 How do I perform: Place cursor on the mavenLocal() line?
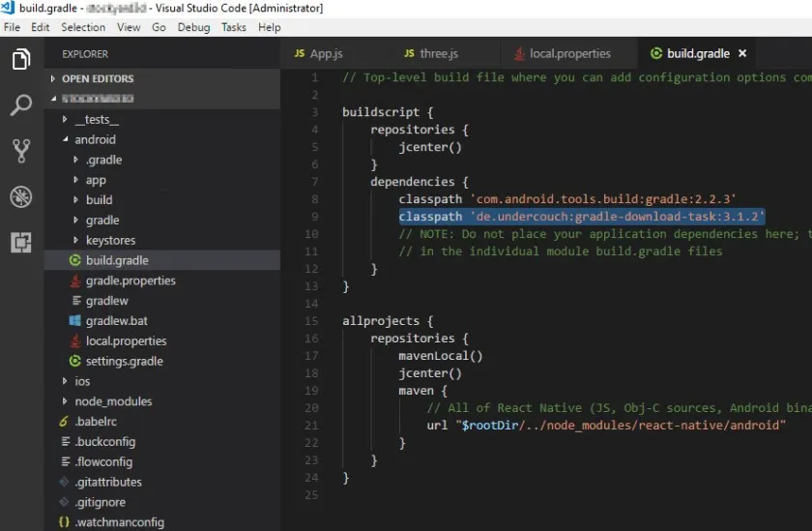pos(440,356)
